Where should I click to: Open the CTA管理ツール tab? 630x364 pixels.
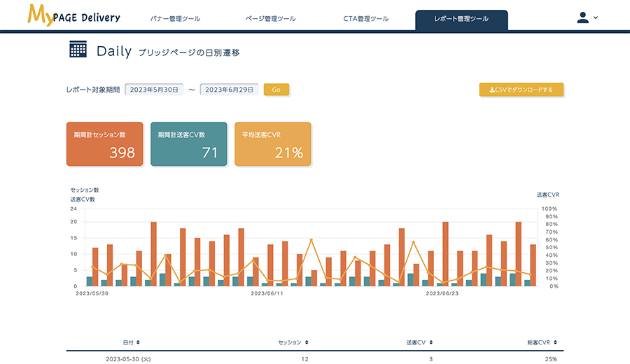(x=366, y=19)
